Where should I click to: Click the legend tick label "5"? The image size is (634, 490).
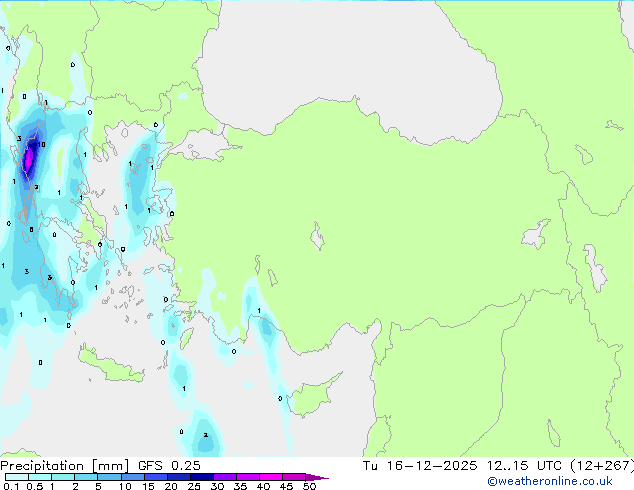point(98,486)
